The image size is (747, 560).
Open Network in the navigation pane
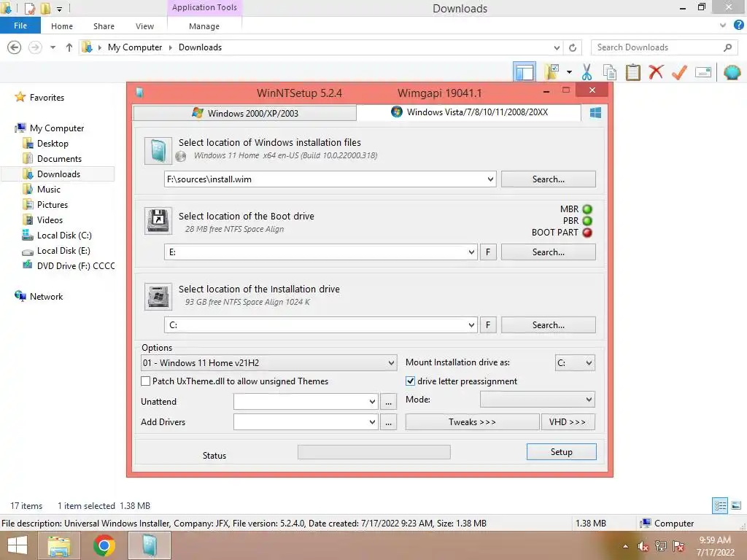click(x=46, y=296)
